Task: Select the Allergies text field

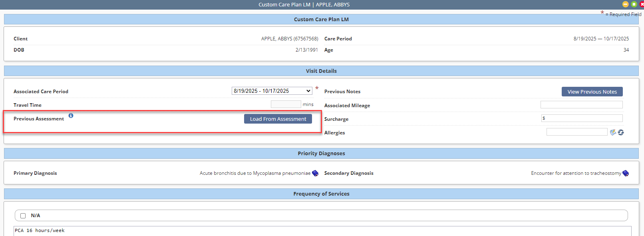Action: point(576,132)
